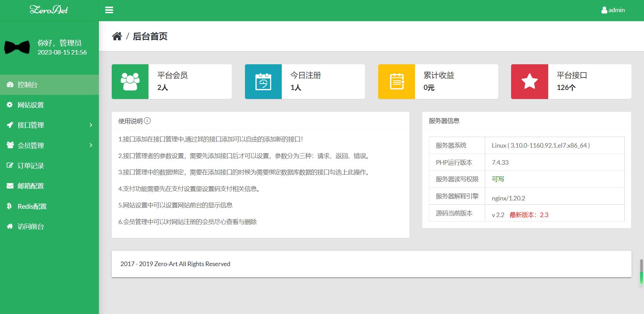Click instruction line 2 about 参数设置
The width and height of the screenshot is (644, 314).
point(245,156)
